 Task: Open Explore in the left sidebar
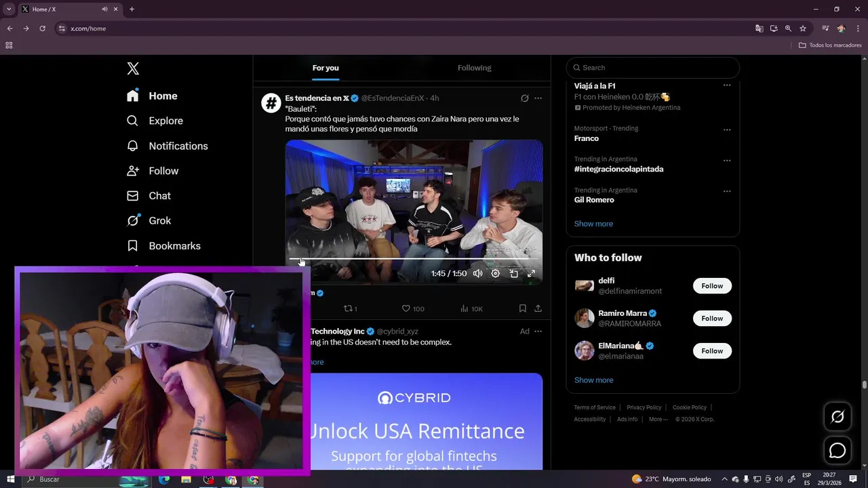(155, 121)
